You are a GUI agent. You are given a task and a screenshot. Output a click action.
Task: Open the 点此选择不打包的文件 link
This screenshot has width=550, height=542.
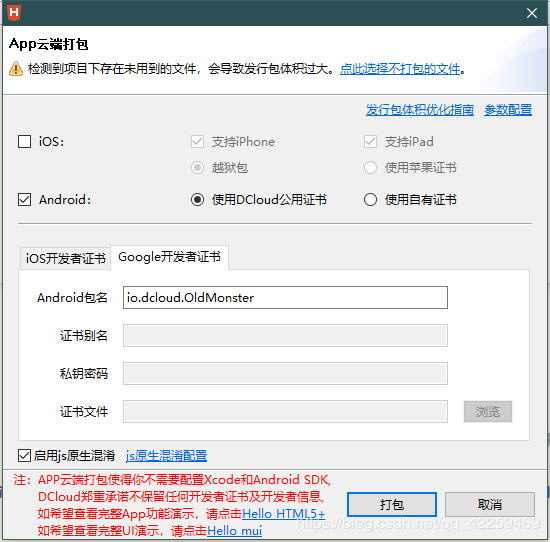click(x=400, y=69)
